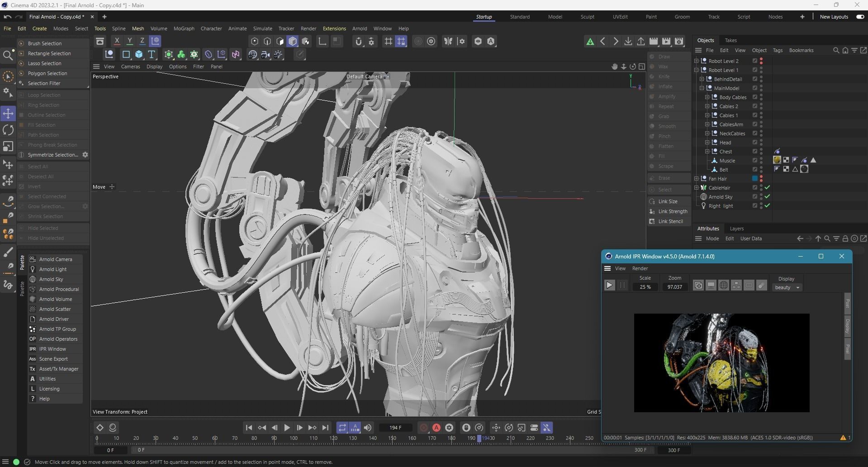The image size is (868, 467).
Task: Click Arnold Camera in the palette
Action: tap(55, 259)
